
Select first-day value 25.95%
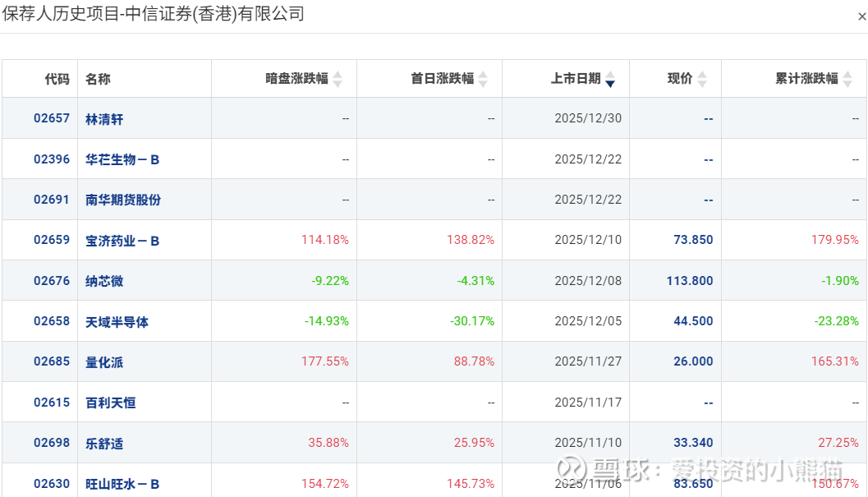tap(474, 443)
